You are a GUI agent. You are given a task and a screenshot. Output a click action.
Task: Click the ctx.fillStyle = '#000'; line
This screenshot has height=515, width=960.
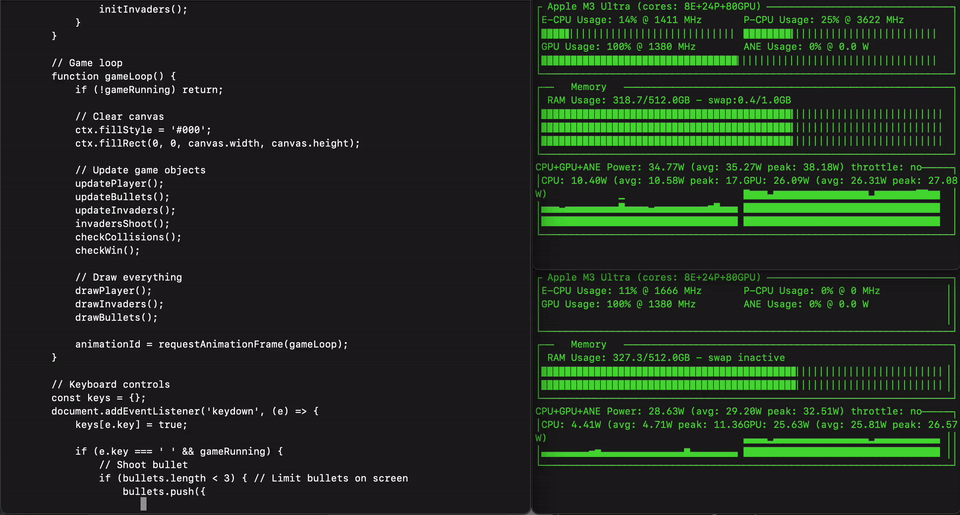coord(143,130)
